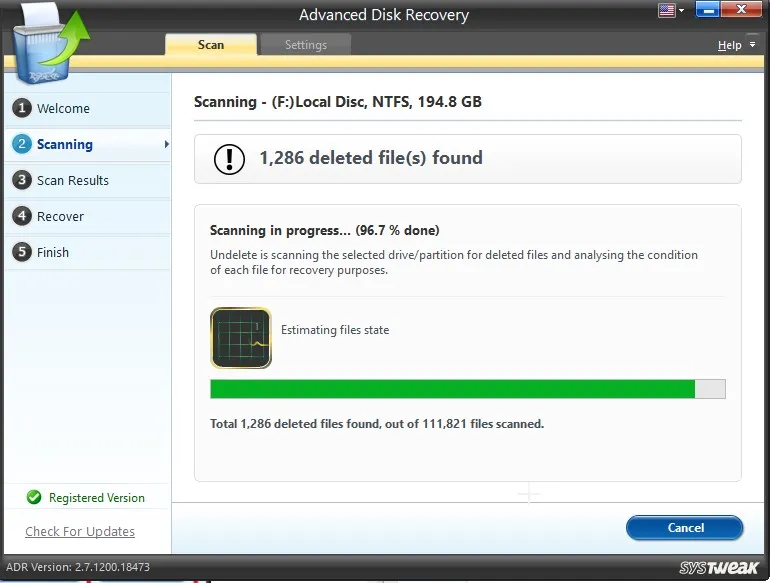Go to the Recover step

88,216
